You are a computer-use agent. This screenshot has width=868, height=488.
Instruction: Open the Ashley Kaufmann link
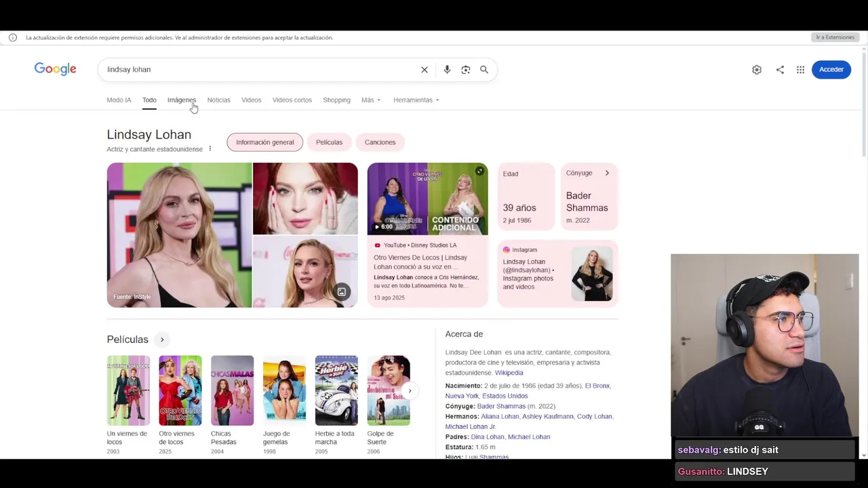548,416
